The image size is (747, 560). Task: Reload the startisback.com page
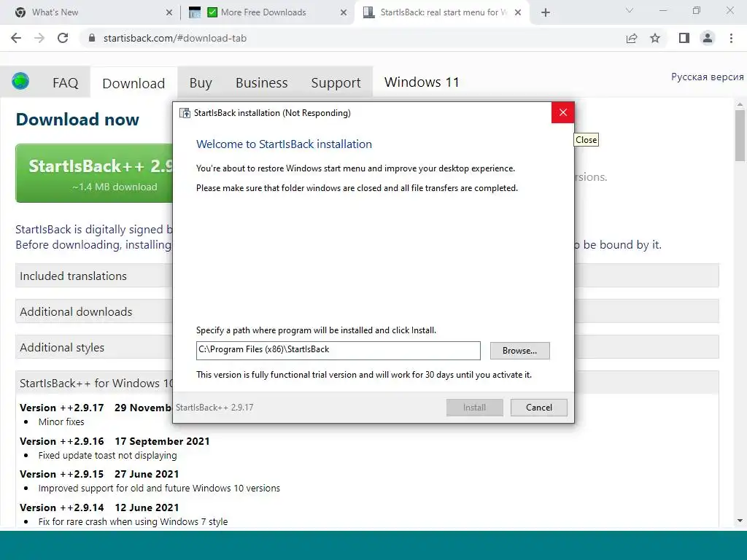tap(63, 38)
